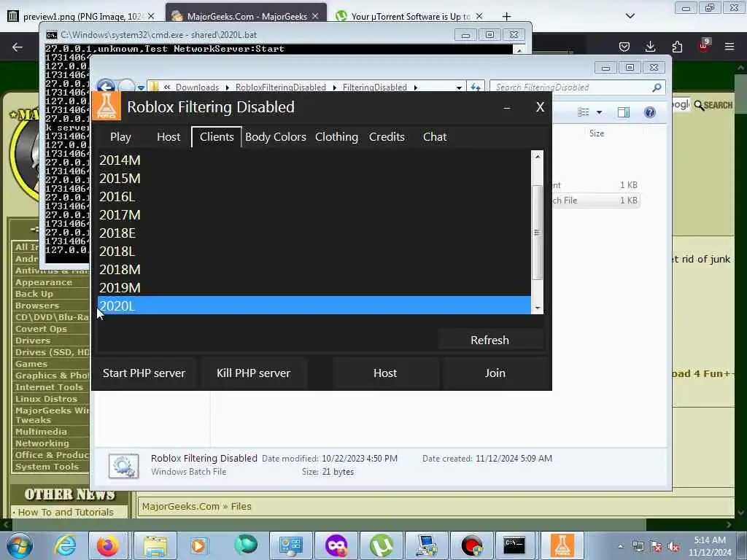
Task: Click the client list scroll-up arrow
Action: click(538, 156)
